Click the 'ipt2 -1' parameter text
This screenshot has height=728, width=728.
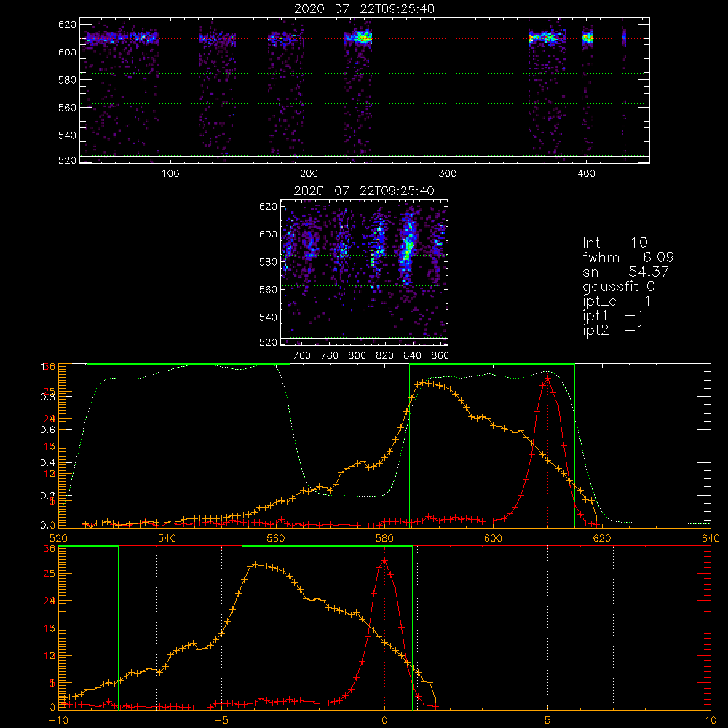pyautogui.click(x=613, y=330)
